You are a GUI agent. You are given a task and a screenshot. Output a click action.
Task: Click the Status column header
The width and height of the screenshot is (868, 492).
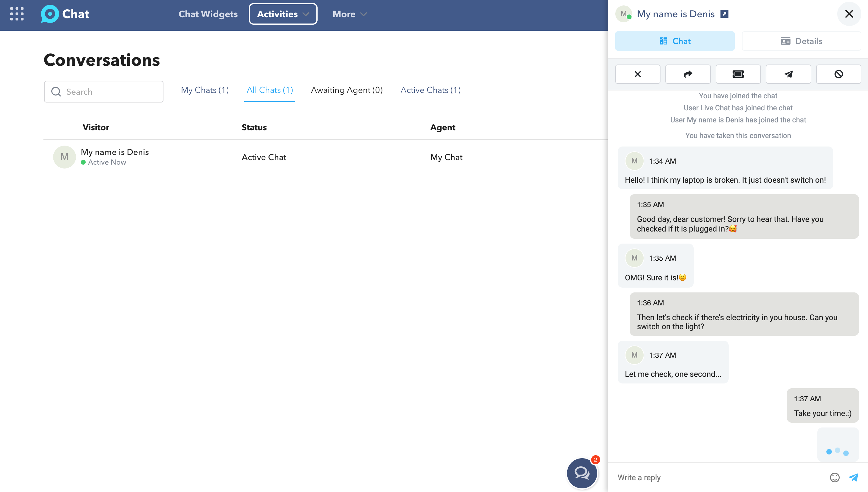click(x=254, y=128)
